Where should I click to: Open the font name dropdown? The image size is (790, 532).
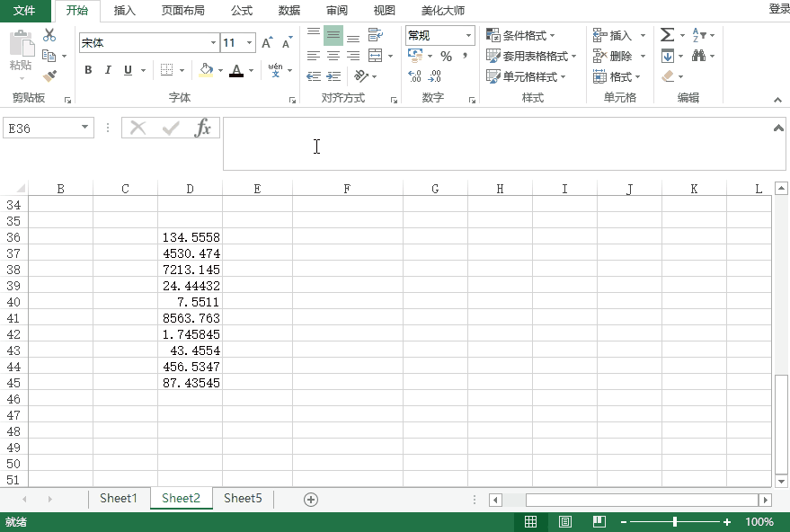point(213,43)
